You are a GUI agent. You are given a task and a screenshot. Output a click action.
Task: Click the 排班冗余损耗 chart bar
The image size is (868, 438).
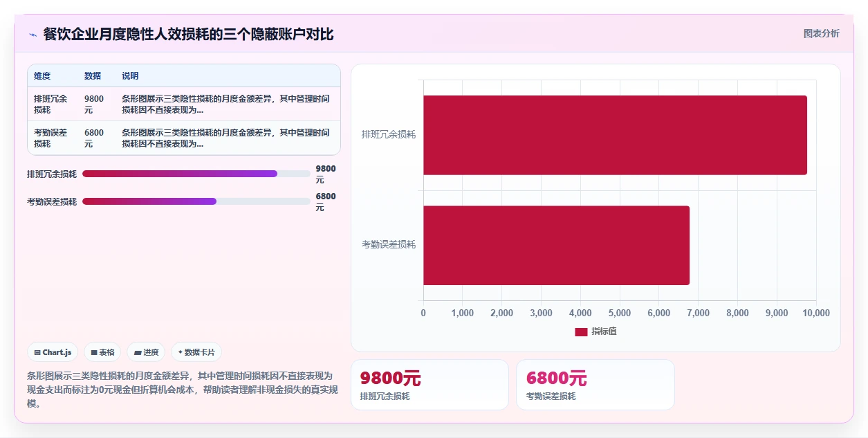coord(615,135)
